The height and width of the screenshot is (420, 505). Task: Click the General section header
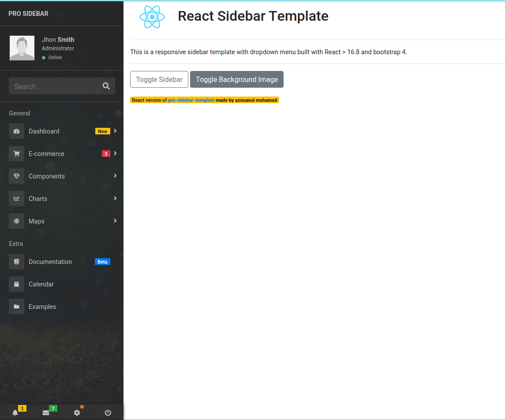(x=20, y=113)
